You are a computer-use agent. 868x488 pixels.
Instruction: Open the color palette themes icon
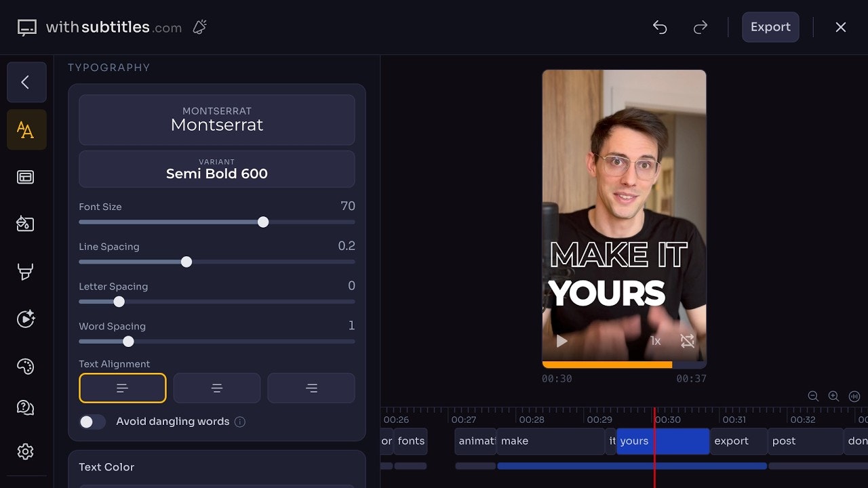click(26, 366)
